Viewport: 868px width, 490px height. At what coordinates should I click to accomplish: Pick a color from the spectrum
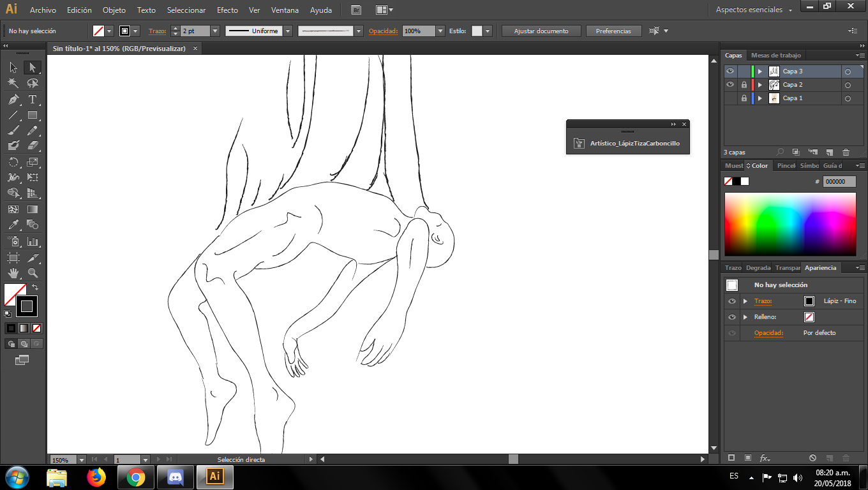(x=789, y=223)
